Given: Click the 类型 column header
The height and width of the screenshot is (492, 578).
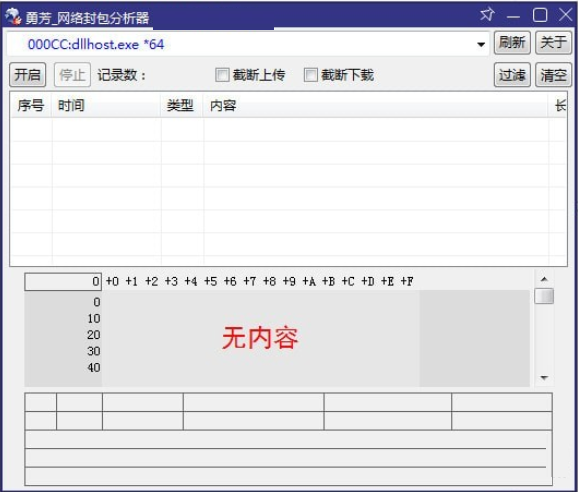Looking at the screenshot, I should click(x=182, y=105).
